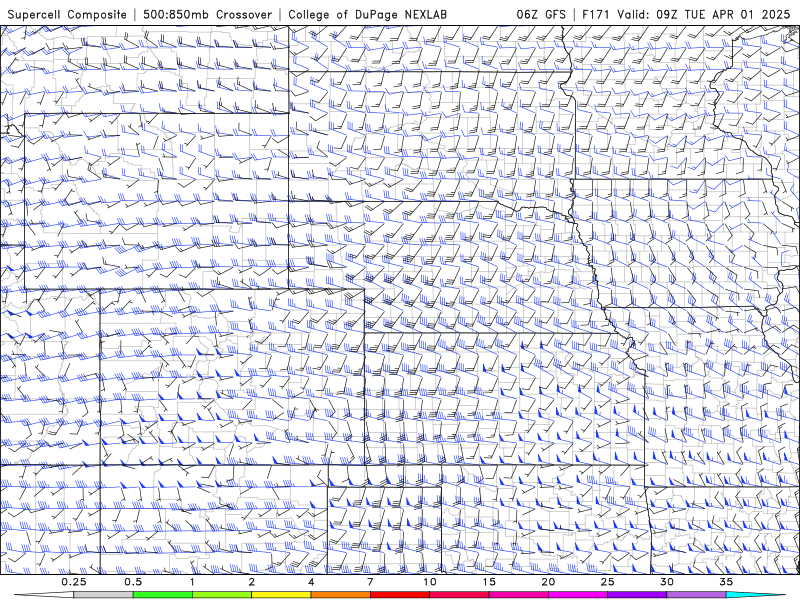
Task: Click the '15' legend value
Action: tap(489, 582)
